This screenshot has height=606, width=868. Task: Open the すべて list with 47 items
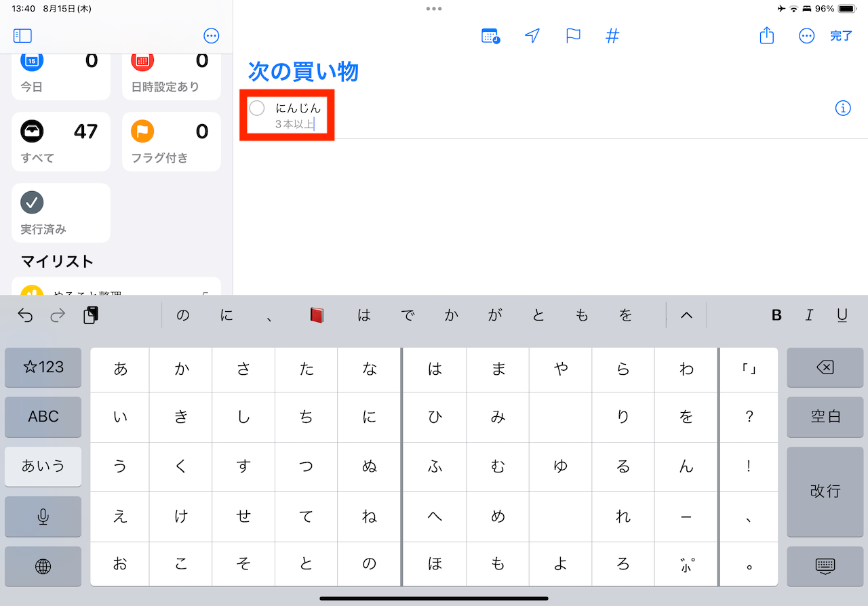(61, 142)
